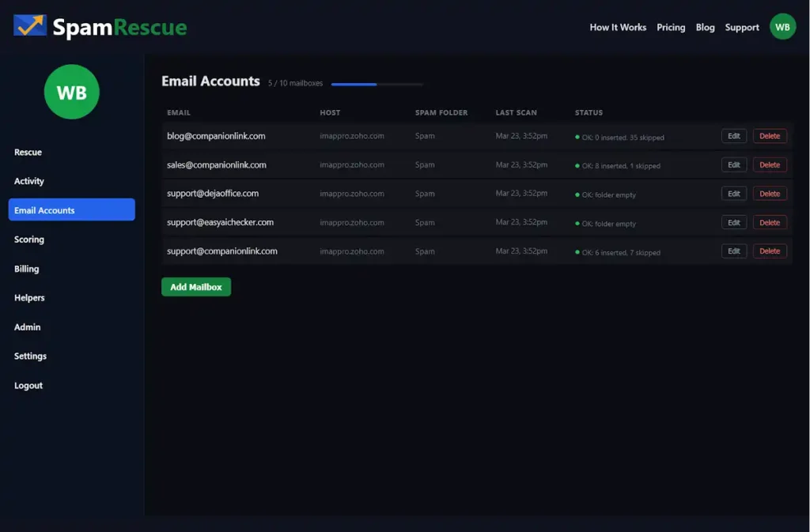
Task: Click the mailbox usage progress bar
Action: [x=377, y=84]
